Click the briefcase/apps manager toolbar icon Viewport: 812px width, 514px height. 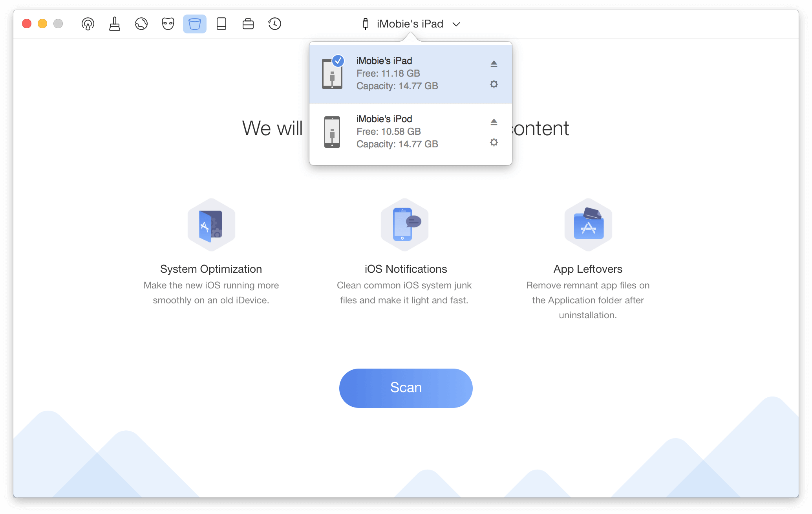[248, 23]
